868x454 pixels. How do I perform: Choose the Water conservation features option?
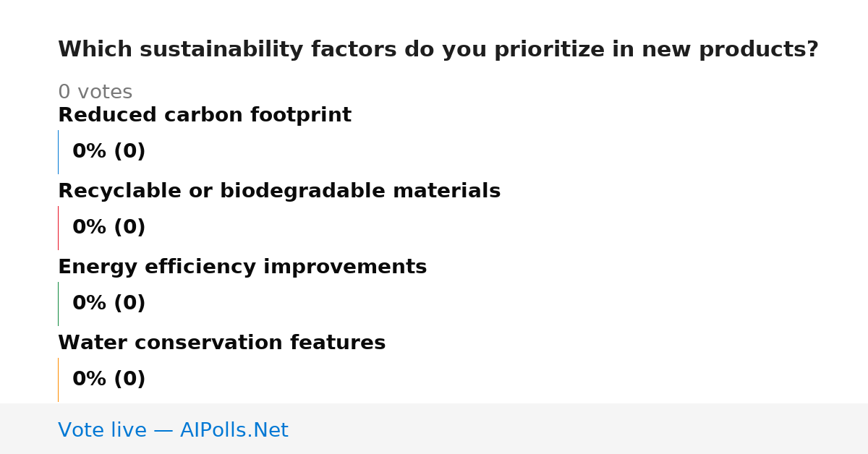(x=221, y=343)
